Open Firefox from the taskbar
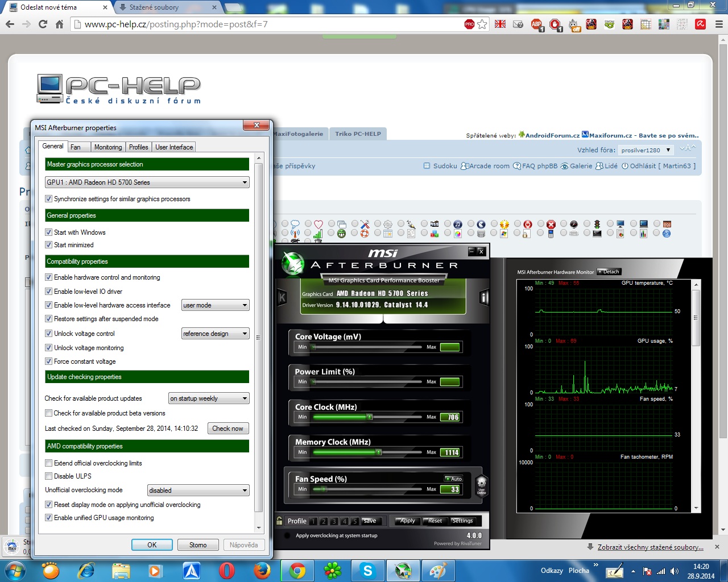The width and height of the screenshot is (728, 582). pyautogui.click(x=262, y=571)
